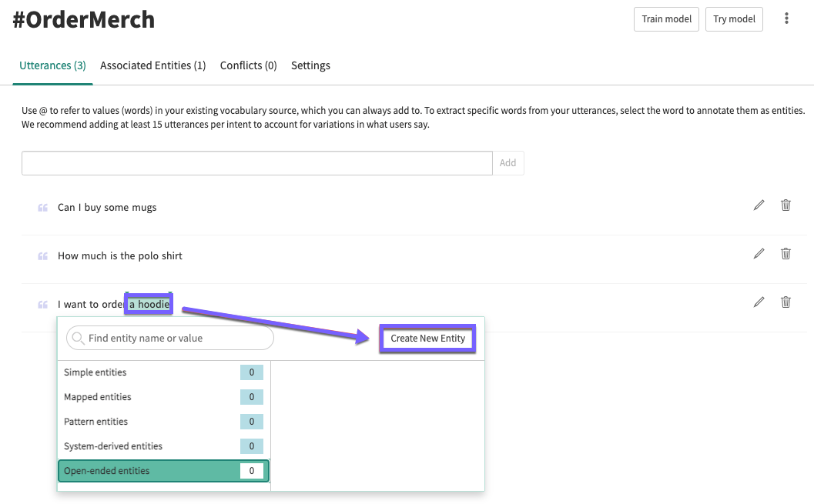Click the count badge for Simple entities
This screenshot has width=814, height=504.
pos(252,372)
